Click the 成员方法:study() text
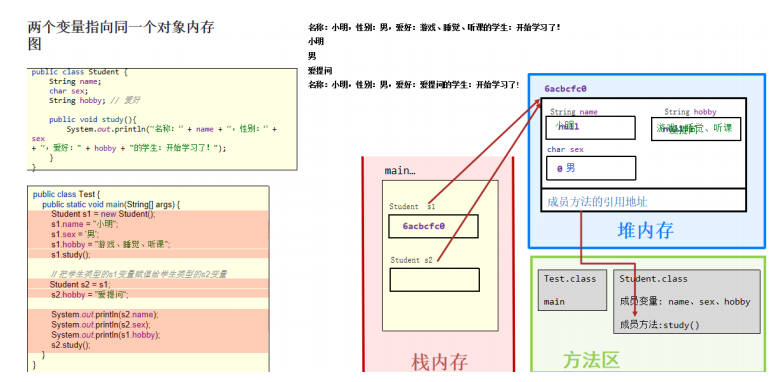This screenshot has width=781, height=382. 659,325
